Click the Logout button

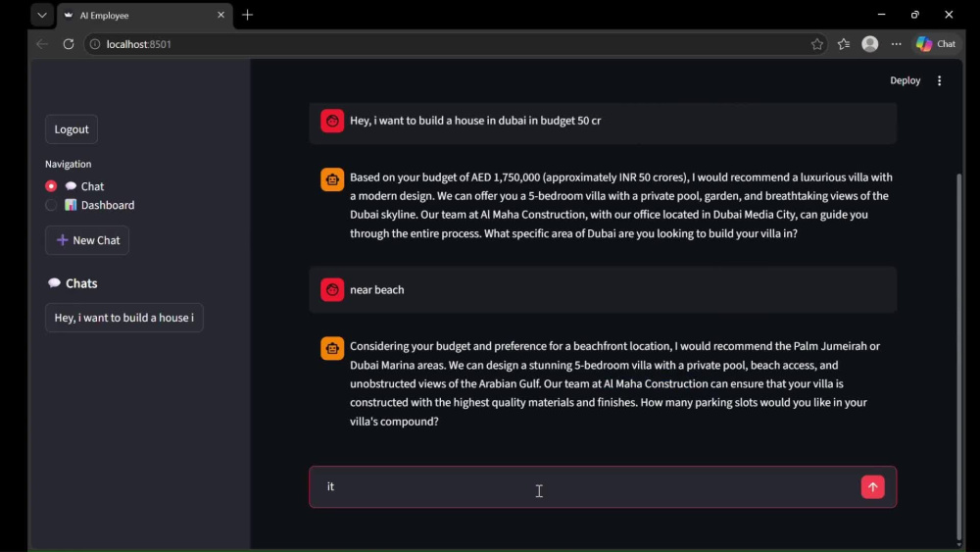pos(72,129)
